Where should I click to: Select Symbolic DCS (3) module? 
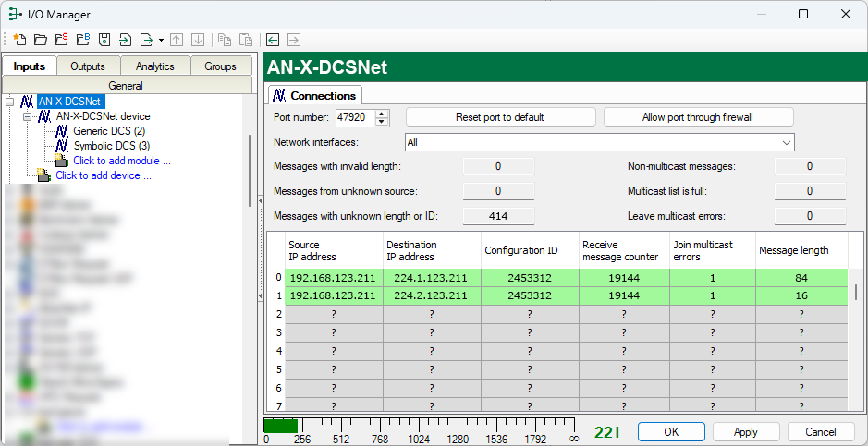[112, 146]
